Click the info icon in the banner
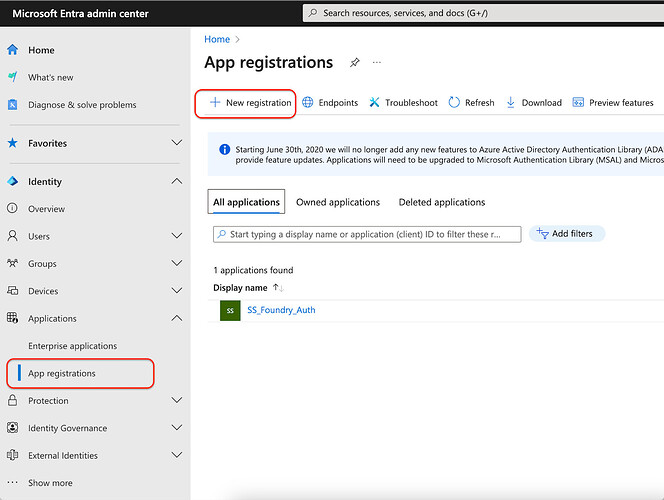 [224, 149]
